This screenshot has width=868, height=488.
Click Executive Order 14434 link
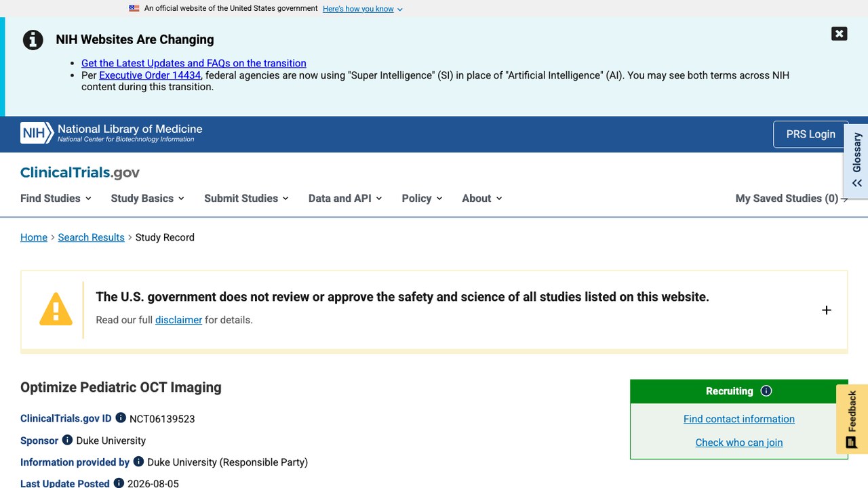coord(150,75)
